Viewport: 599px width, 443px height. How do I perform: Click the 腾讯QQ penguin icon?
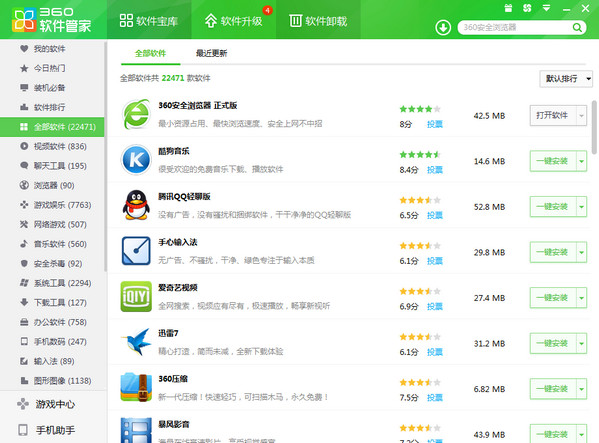[136, 205]
